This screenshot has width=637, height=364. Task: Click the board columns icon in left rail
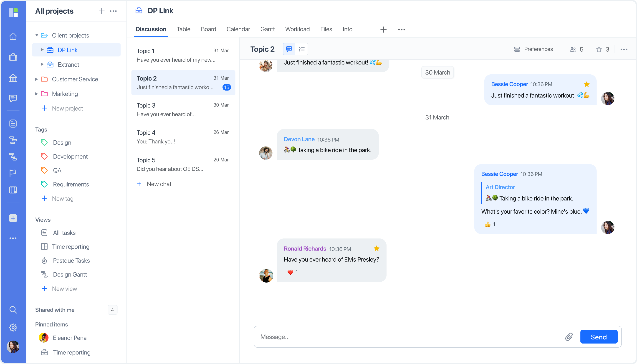tap(13, 190)
